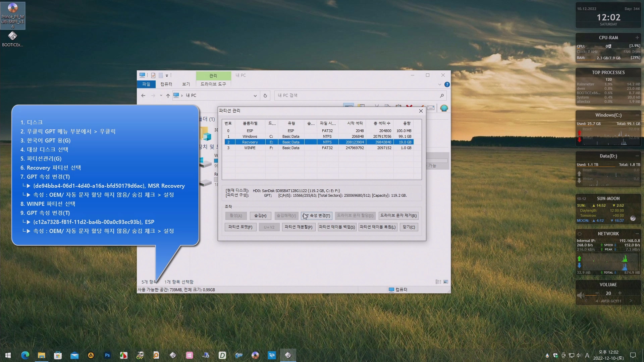Click 파티션 테이블 복원(L) button

pyautogui.click(x=378, y=227)
